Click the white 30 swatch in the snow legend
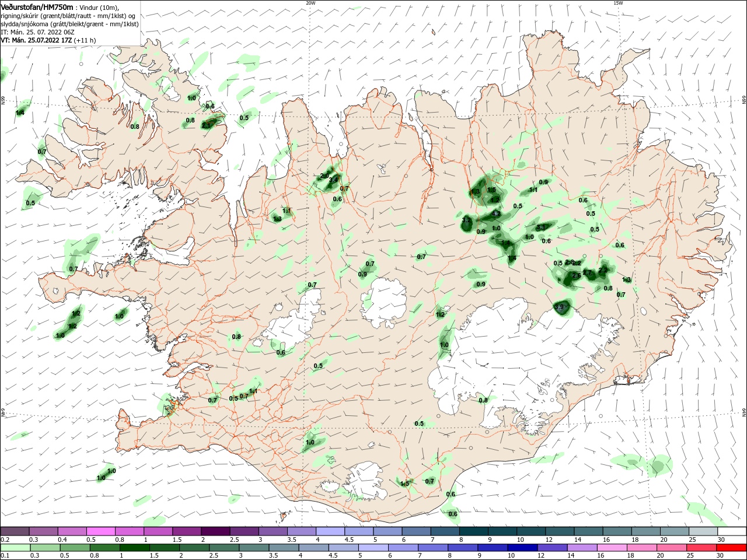Viewport: 747px width, 560px height. (x=732, y=531)
